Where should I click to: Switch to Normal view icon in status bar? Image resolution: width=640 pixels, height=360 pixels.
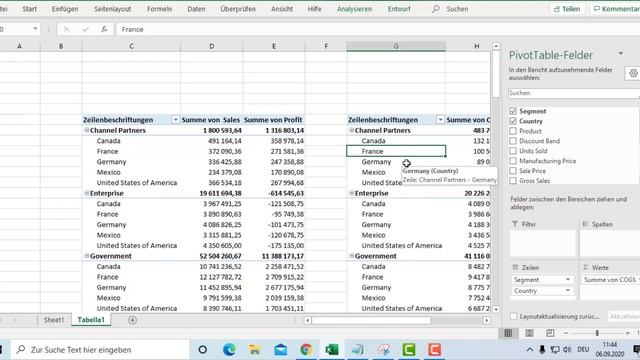click(508, 333)
